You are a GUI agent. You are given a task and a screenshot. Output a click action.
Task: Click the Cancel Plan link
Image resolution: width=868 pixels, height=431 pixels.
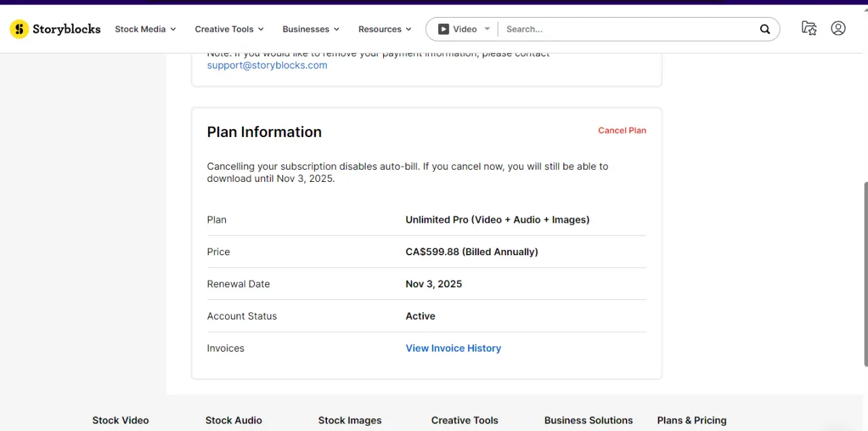622,130
